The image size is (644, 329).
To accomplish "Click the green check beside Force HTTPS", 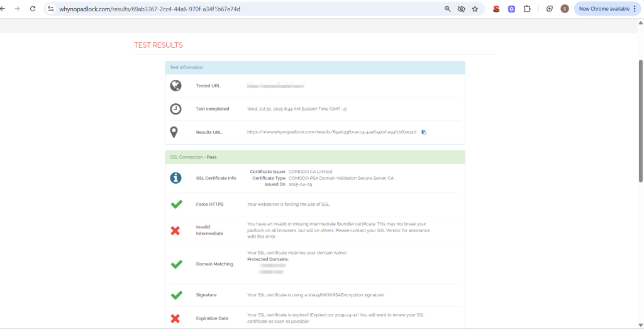I will (176, 204).
